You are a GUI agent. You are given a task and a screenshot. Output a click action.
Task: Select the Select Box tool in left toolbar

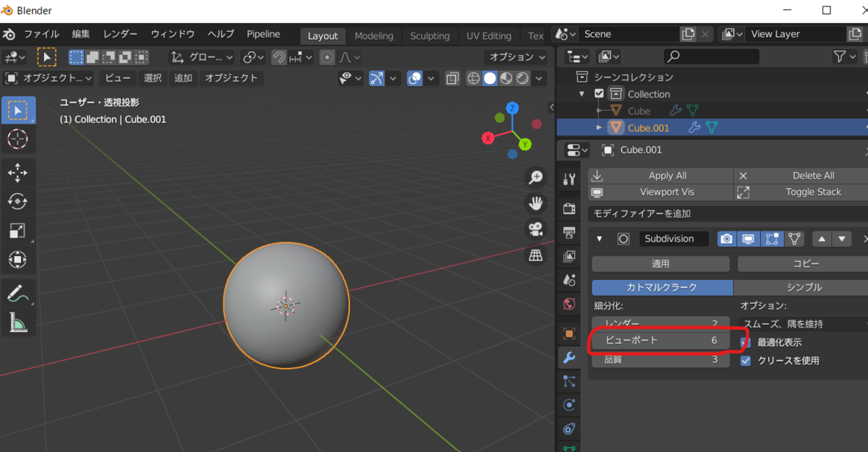point(17,111)
